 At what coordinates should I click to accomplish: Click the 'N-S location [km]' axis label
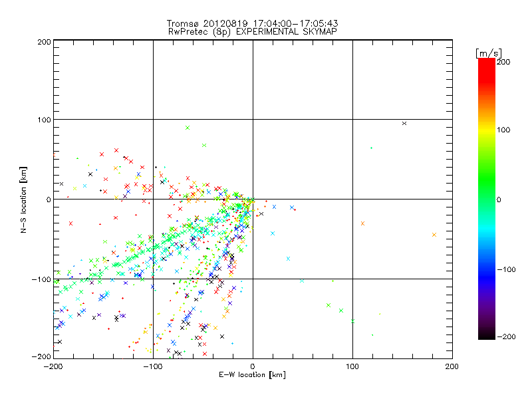click(x=23, y=199)
